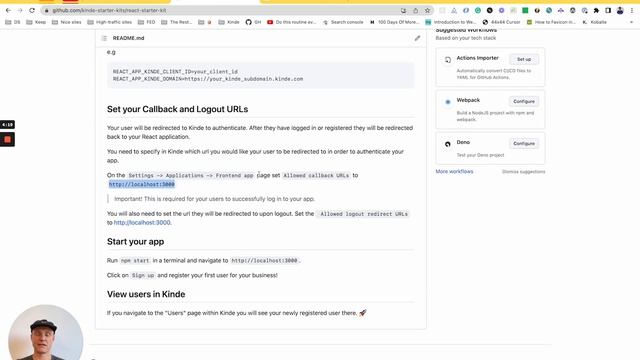640x360 pixels.
Task: Go back using the browser back arrow
Action: (x=8, y=10)
